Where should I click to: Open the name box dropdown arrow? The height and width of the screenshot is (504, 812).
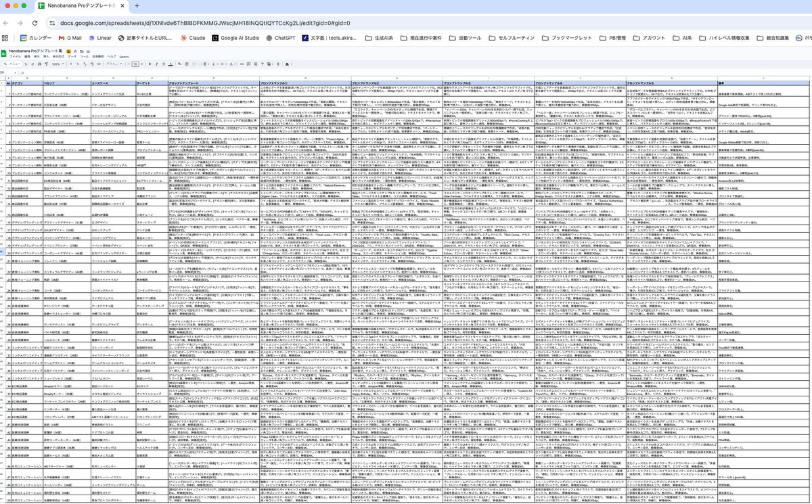click(x=15, y=72)
